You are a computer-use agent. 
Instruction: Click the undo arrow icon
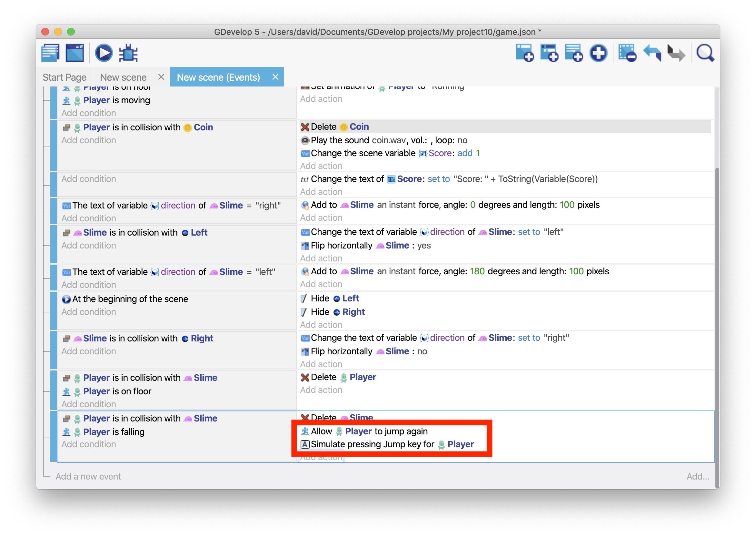(652, 53)
